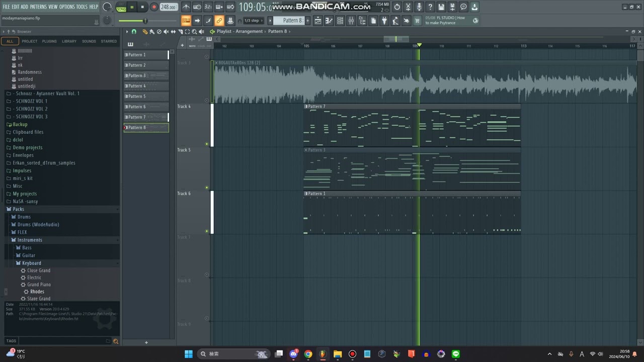Viewport: 644px width, 362px height.
Task: Switch to the PLUGINS browser tab
Action: point(49,41)
